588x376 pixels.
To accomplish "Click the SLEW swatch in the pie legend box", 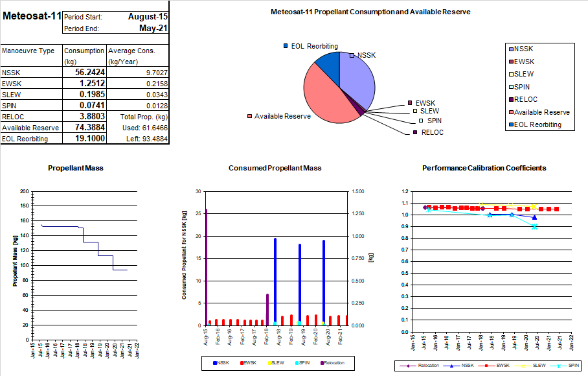I will point(511,75).
